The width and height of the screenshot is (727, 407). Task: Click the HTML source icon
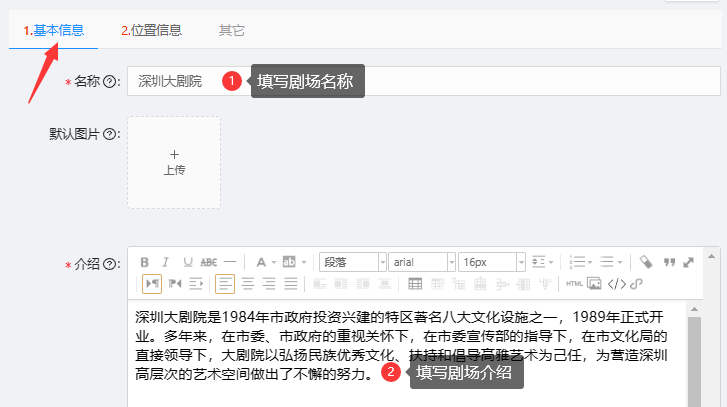[574, 284]
